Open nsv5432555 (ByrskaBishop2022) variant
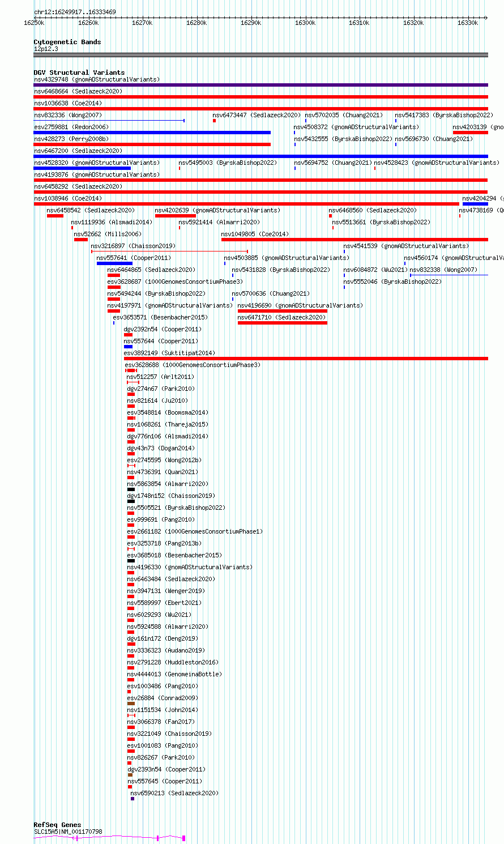Image resolution: width=504 pixels, height=844 pixels. tap(343, 139)
